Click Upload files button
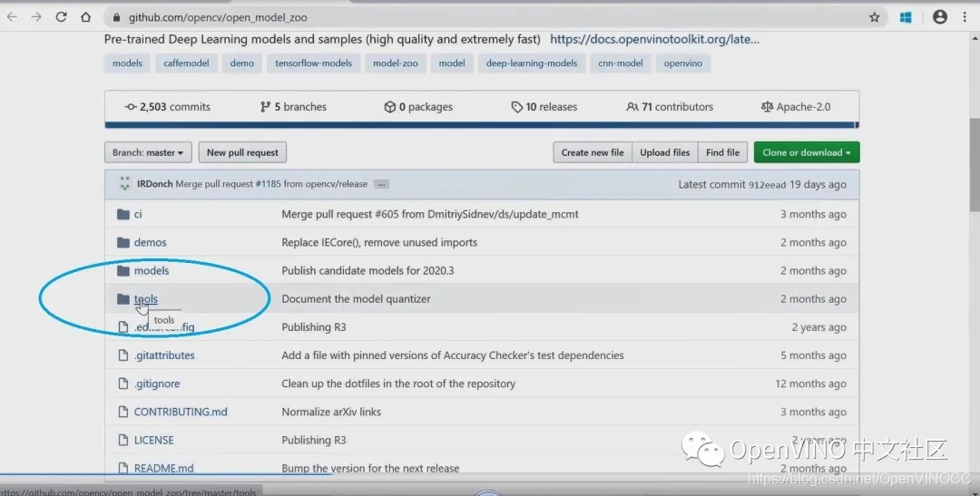Image resolution: width=980 pixels, height=496 pixels. 665,152
